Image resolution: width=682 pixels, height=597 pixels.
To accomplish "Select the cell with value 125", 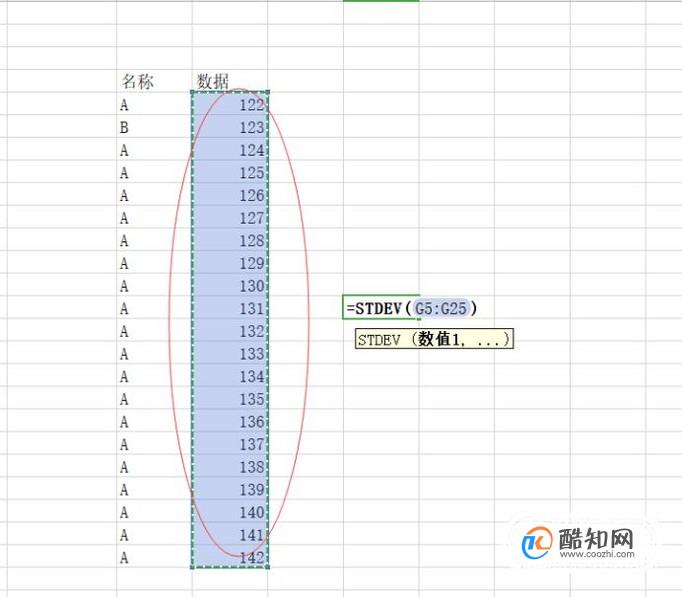I will (x=230, y=172).
